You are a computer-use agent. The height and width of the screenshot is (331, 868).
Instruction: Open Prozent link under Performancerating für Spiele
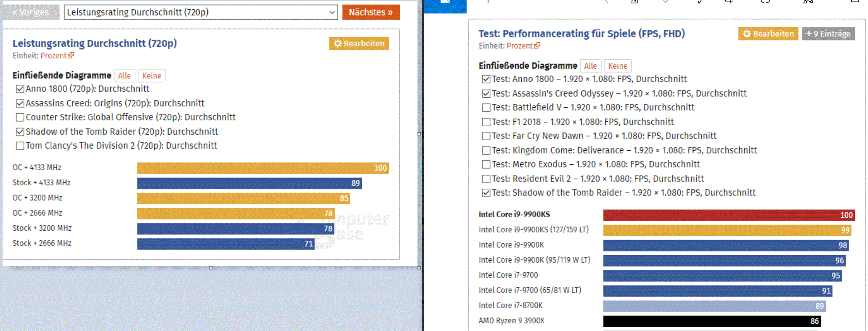[523, 46]
